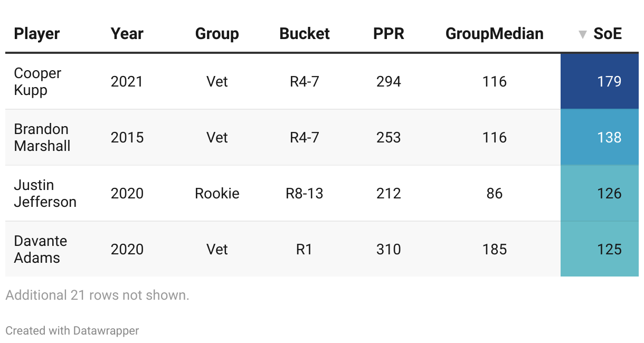Select the Davante Adams player cell
644x343 pixels.
(40, 250)
